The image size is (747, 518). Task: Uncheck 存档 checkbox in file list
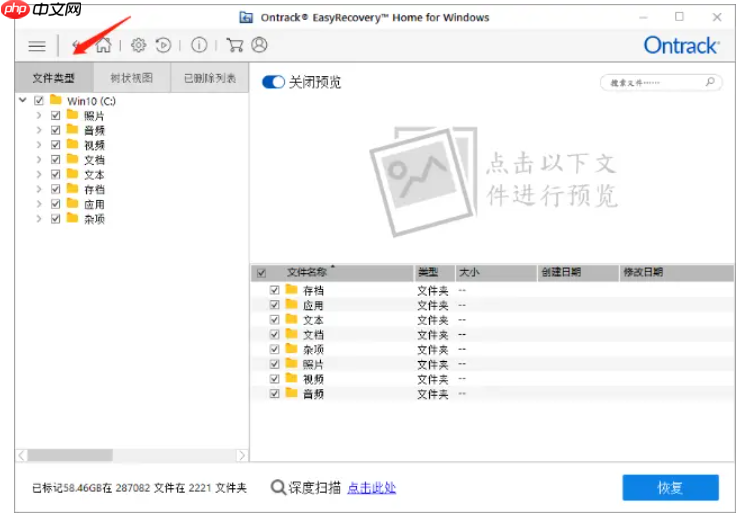[274, 290]
